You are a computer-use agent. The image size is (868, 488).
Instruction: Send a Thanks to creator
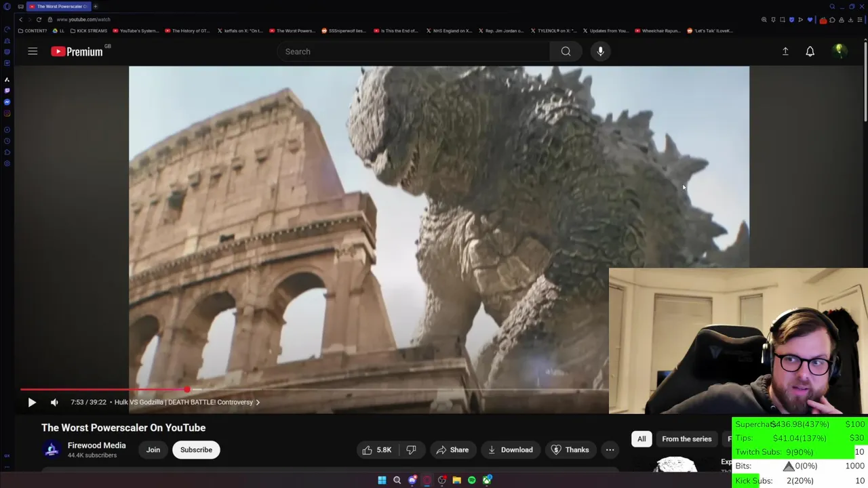pyautogui.click(x=570, y=450)
